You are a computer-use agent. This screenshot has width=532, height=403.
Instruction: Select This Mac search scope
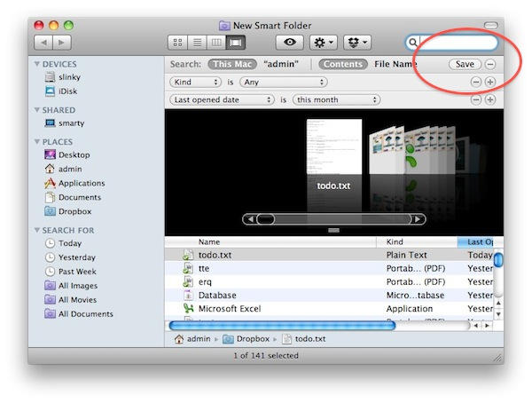(231, 64)
